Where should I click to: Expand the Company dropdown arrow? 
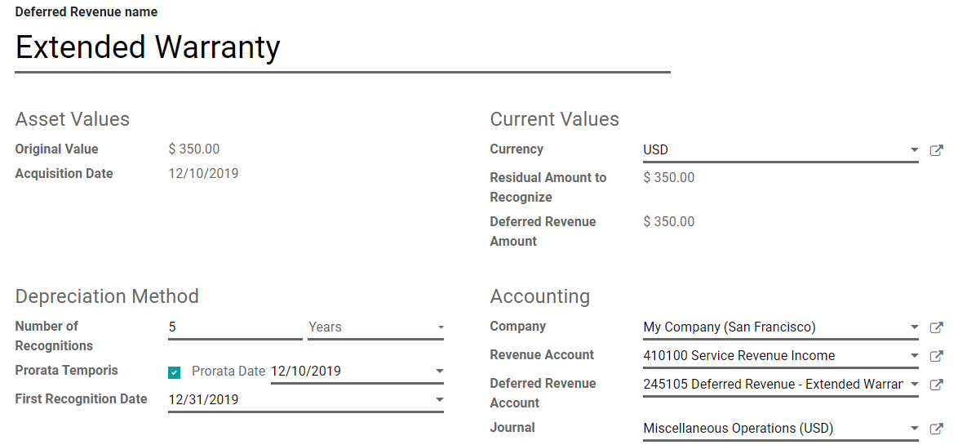(x=914, y=327)
